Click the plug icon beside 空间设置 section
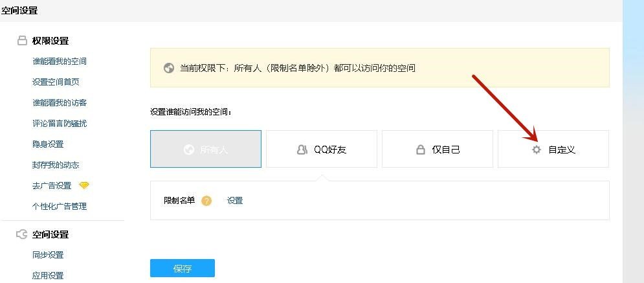The image size is (644, 283). [x=22, y=234]
